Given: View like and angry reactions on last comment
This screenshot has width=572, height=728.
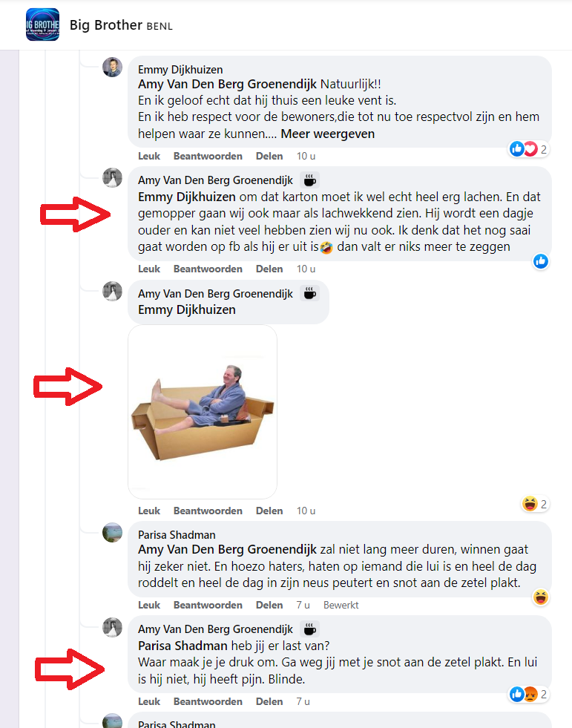Looking at the screenshot, I should pyautogui.click(x=529, y=694).
